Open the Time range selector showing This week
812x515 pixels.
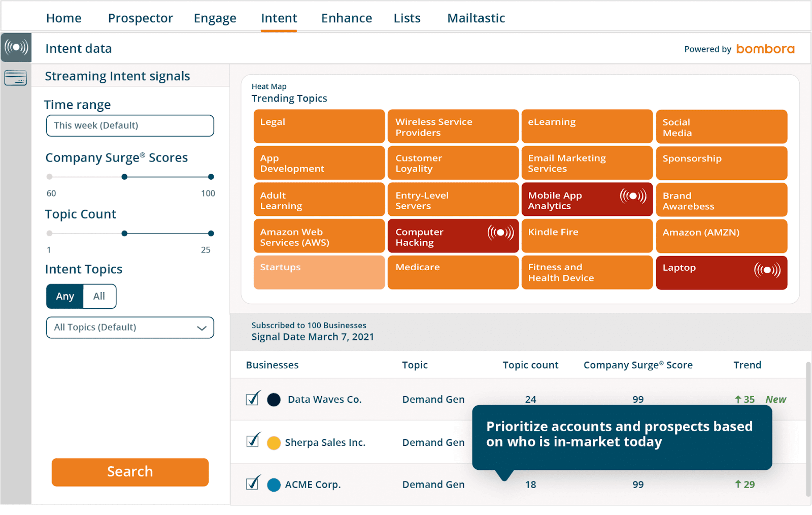click(x=129, y=125)
